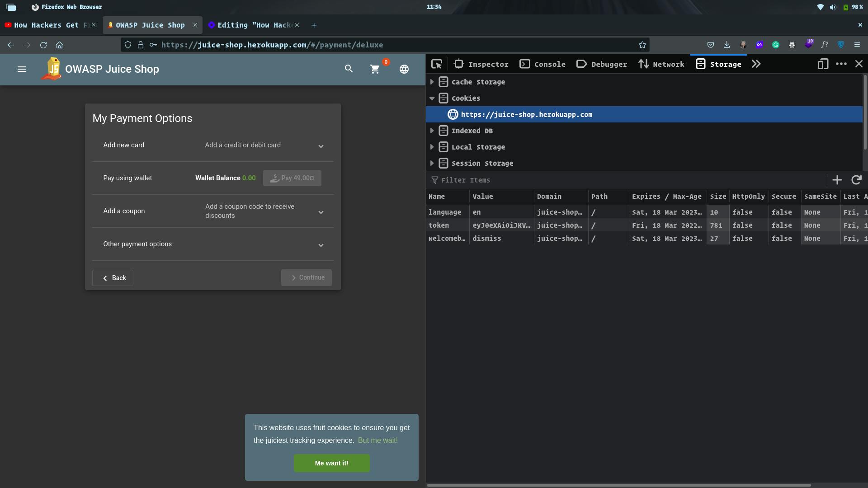Screen dimensions: 868x488
Task: Open the Firefox downloads panel
Action: [x=726, y=45]
